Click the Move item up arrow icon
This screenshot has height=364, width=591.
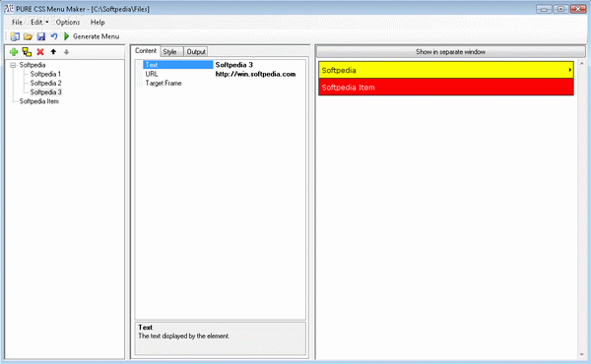pos(53,52)
